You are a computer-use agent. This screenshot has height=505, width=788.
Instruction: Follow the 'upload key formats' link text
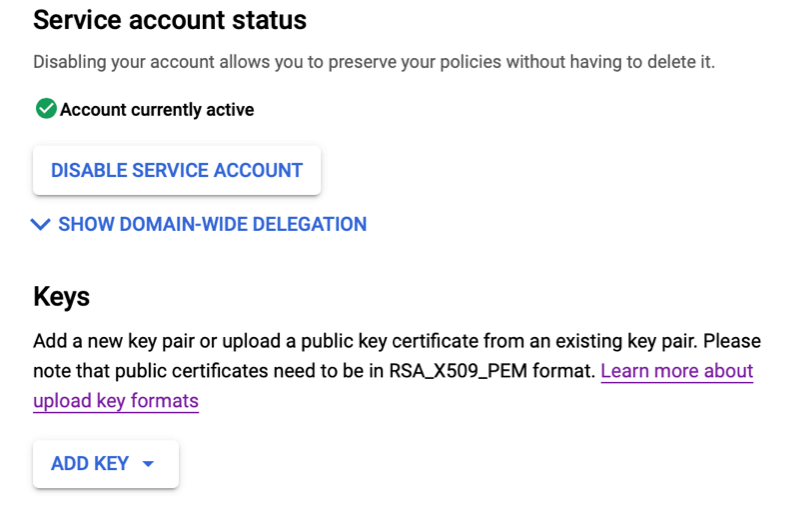[115, 401]
